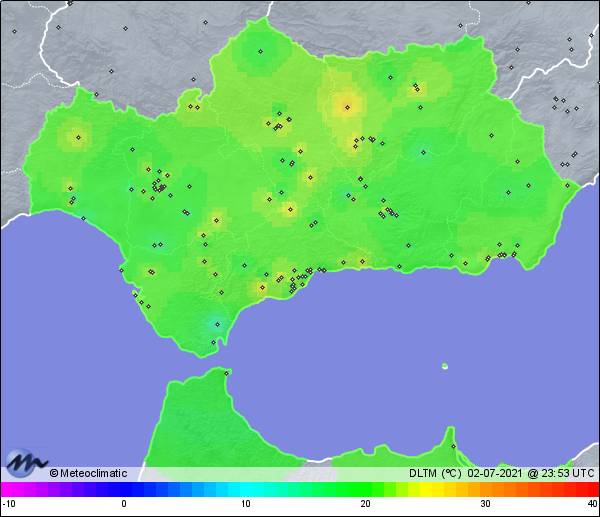
Task: Select the station in the far-west yellow spot
Action: click(78, 137)
